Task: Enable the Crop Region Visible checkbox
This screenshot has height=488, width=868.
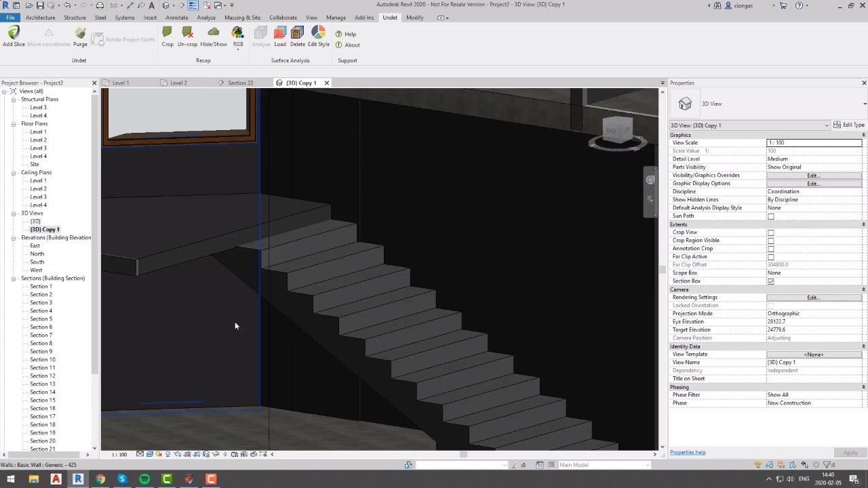Action: click(770, 241)
